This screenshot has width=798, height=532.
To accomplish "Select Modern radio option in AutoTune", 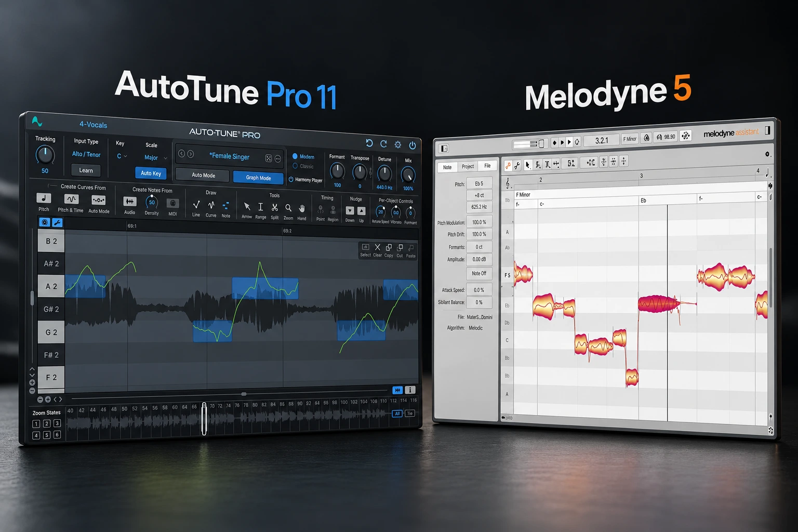I will 295,156.
